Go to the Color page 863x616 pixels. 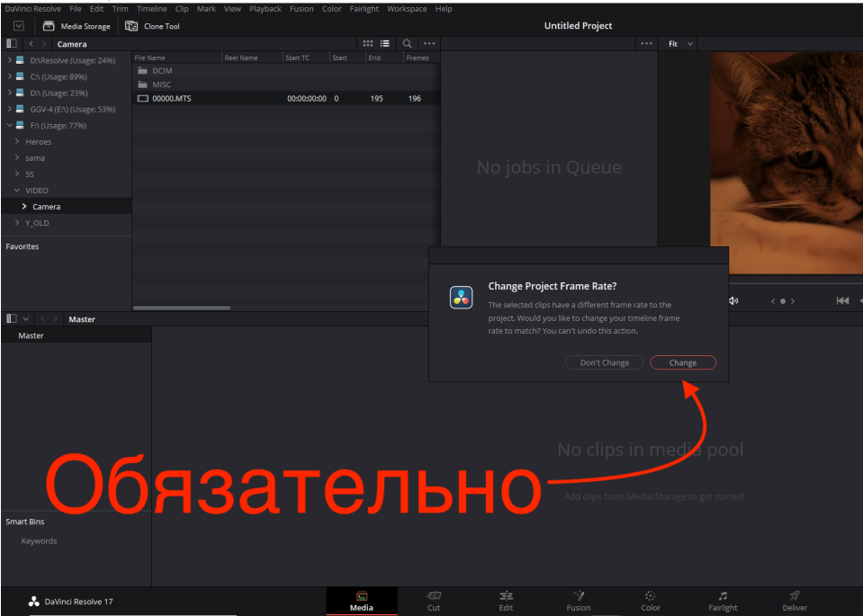tap(650, 601)
